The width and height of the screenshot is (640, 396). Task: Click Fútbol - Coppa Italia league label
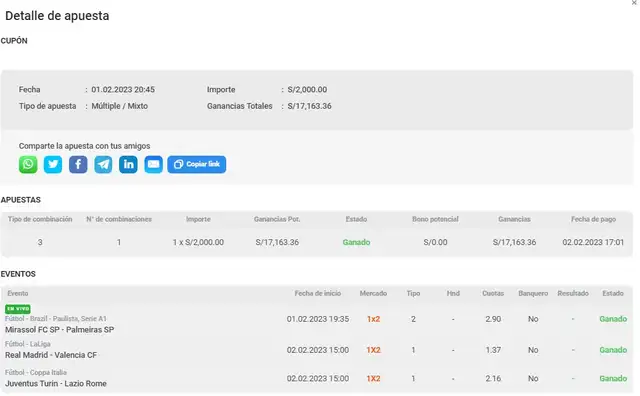click(36, 373)
